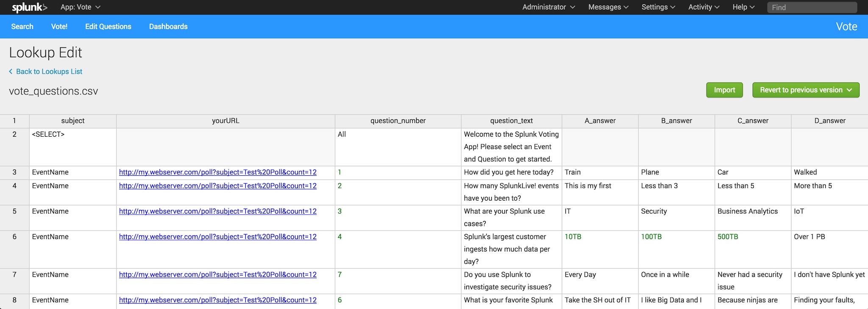Select the EventName cell in row 3
This screenshot has width=868, height=309.
[73, 173]
